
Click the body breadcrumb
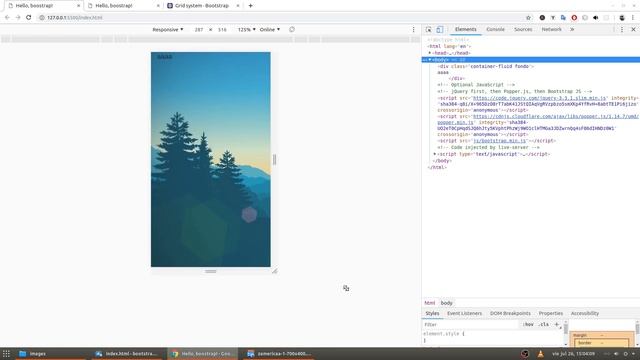tap(447, 303)
